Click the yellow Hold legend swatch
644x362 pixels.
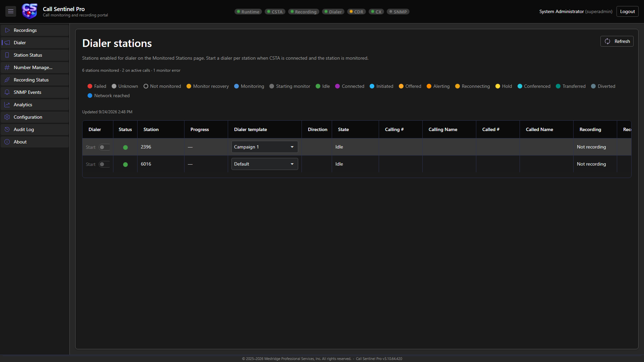498,86
